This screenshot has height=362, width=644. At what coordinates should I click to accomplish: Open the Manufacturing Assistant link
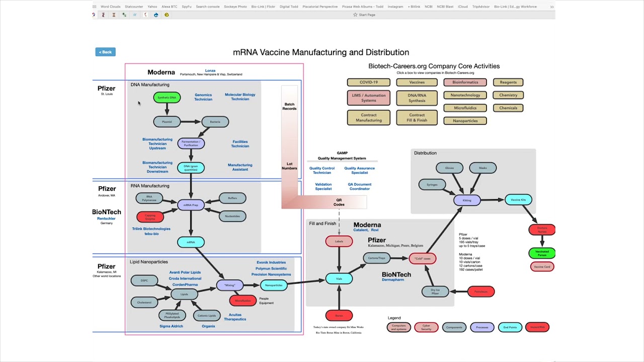(240, 167)
